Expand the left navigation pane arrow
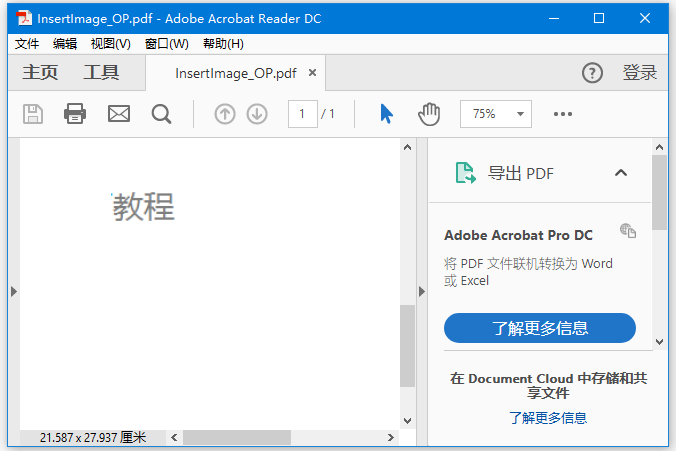The width and height of the screenshot is (676, 451). click(x=14, y=291)
